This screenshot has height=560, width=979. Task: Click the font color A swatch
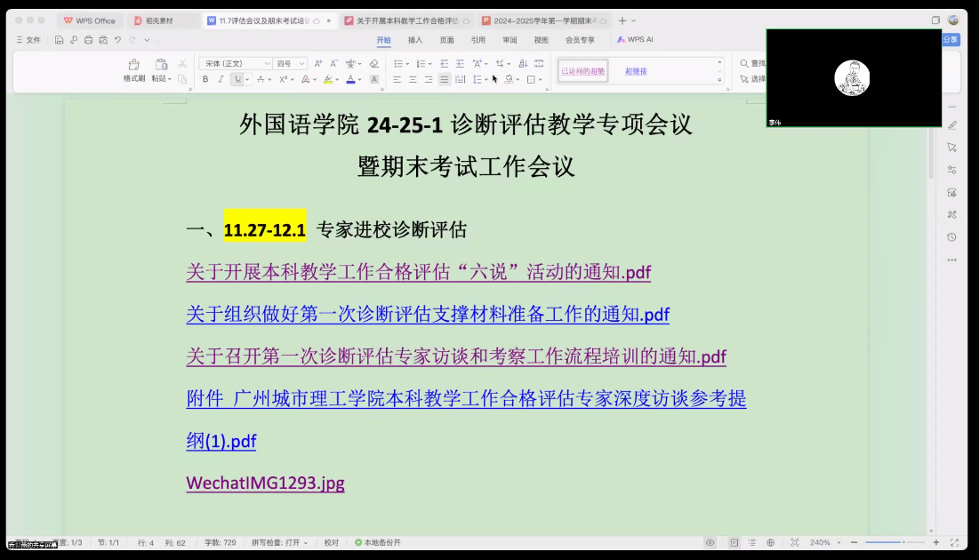pyautogui.click(x=351, y=79)
